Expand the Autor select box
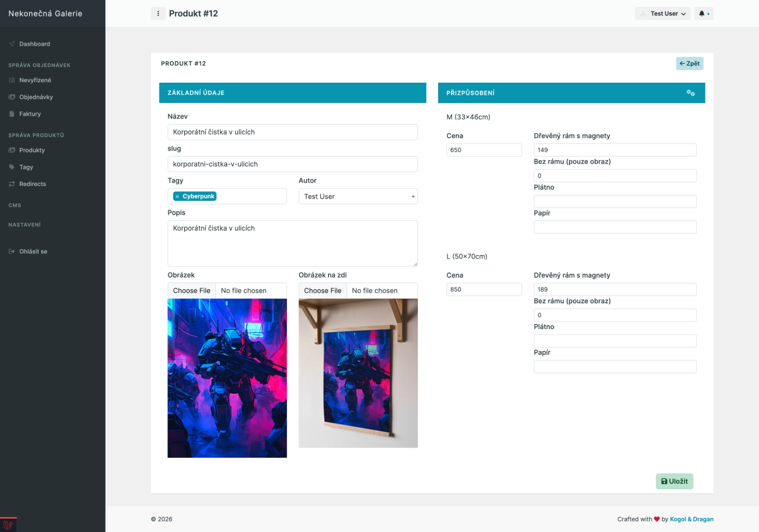 pyautogui.click(x=358, y=196)
